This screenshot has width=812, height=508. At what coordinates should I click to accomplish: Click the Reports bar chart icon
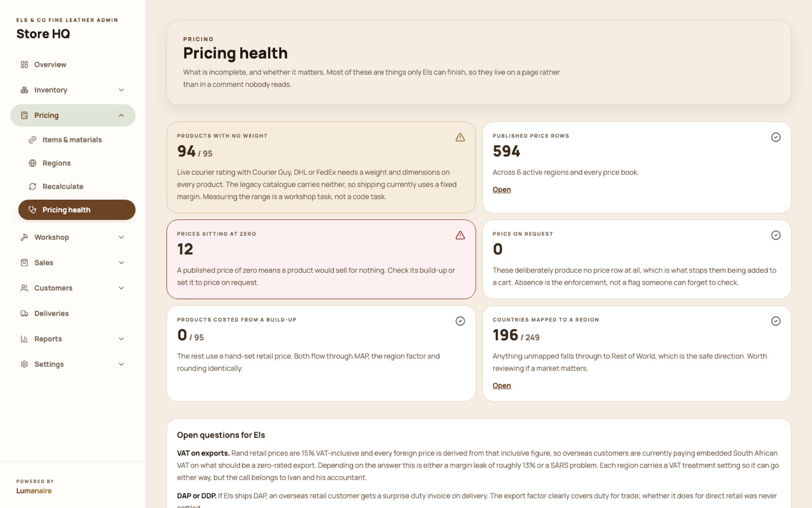click(x=24, y=339)
